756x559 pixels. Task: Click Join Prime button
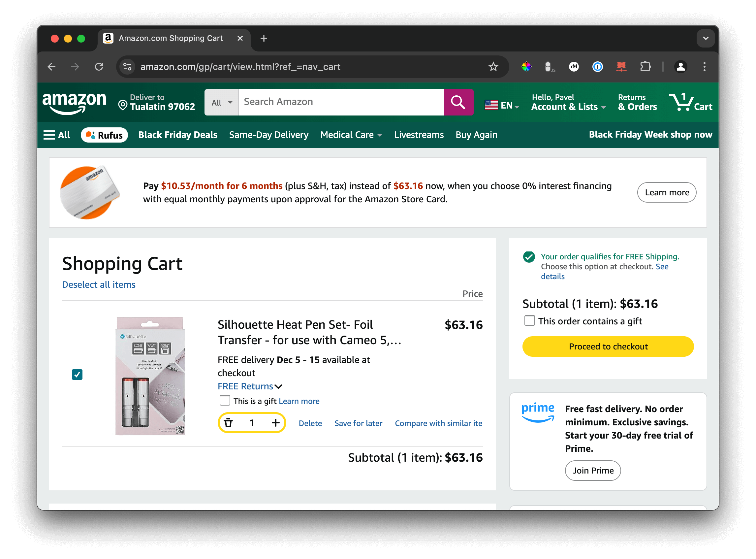coord(593,470)
